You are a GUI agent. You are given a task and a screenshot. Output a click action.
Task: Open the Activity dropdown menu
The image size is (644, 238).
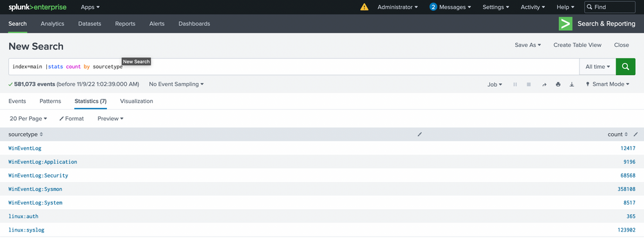point(533,7)
